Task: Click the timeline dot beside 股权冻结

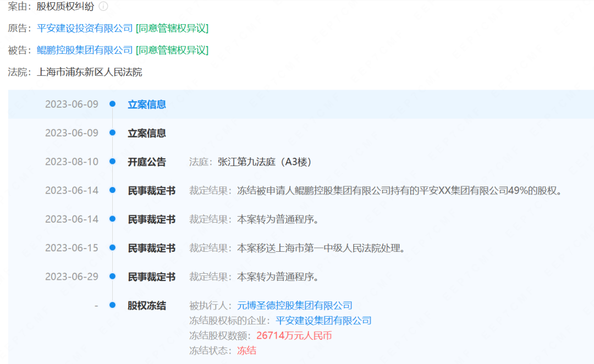Action: [x=113, y=305]
